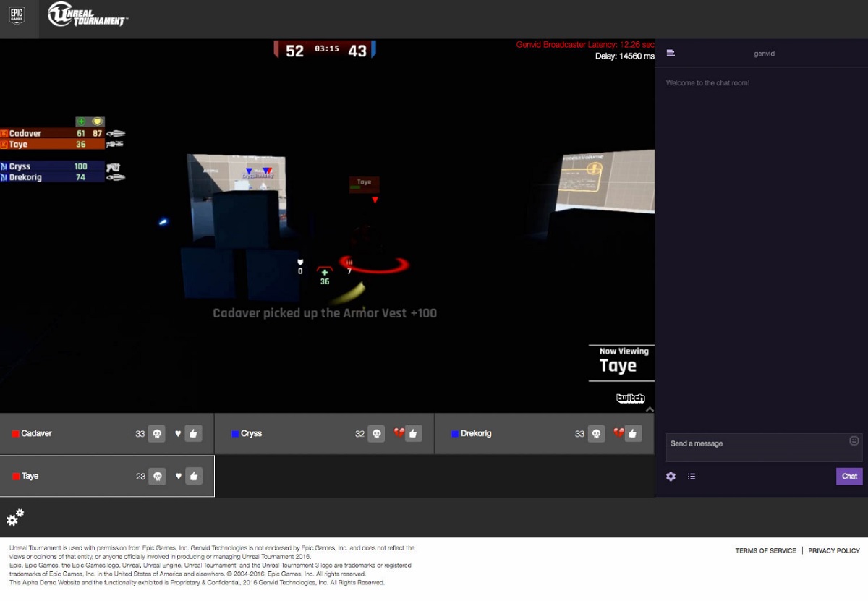Click the Epic Games logo
Viewport: 868px width, 601px height.
tap(17, 15)
